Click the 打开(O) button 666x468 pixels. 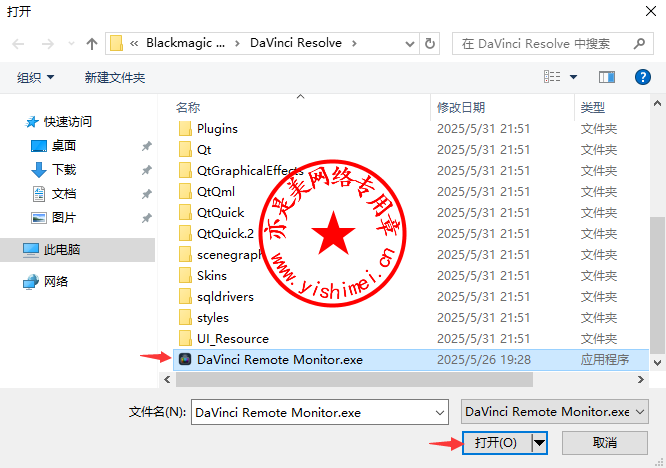coord(496,443)
